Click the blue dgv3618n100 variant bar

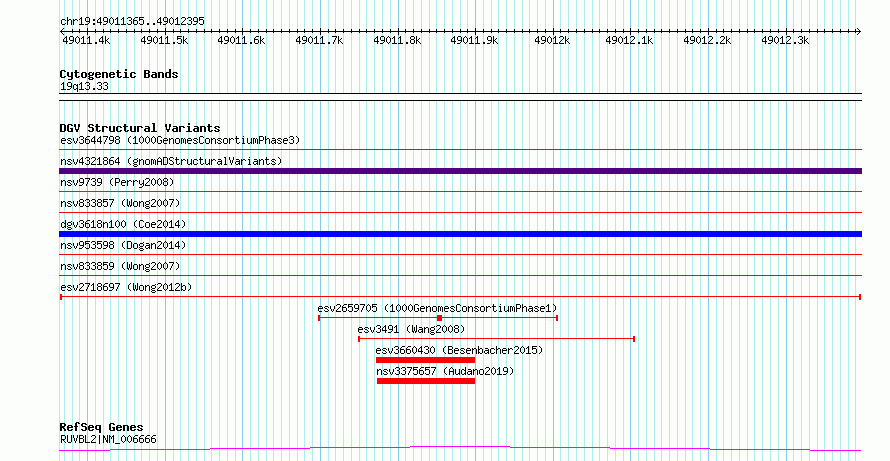(460, 234)
